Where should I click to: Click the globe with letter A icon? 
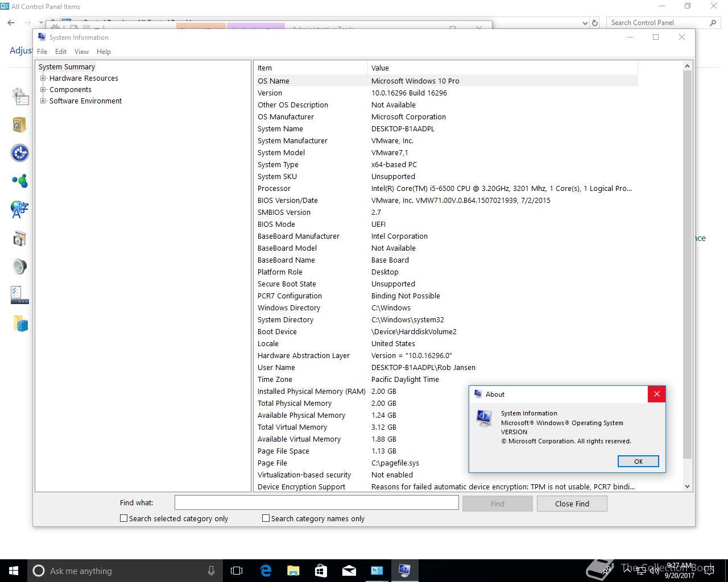[19, 210]
